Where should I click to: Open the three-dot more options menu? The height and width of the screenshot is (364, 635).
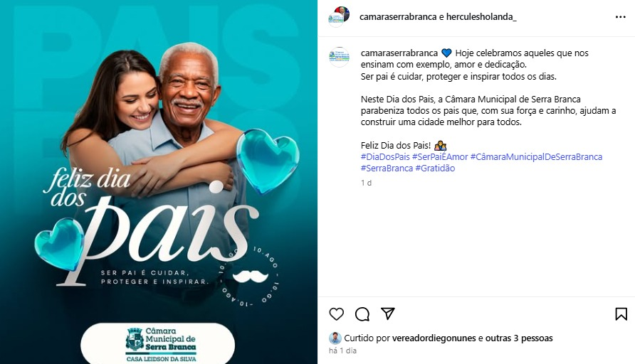click(x=621, y=17)
